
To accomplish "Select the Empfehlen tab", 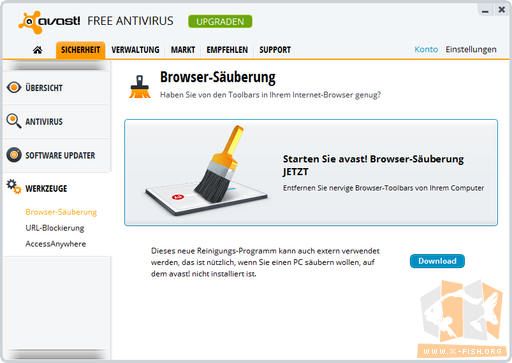I will click(x=227, y=50).
